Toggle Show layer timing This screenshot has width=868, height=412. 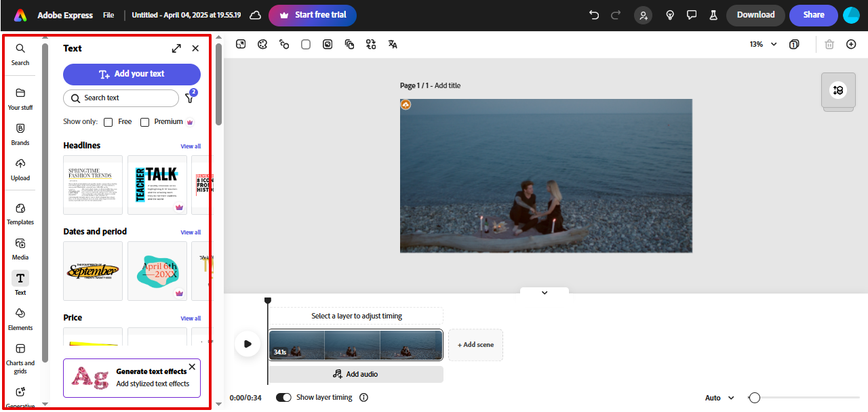pyautogui.click(x=283, y=397)
